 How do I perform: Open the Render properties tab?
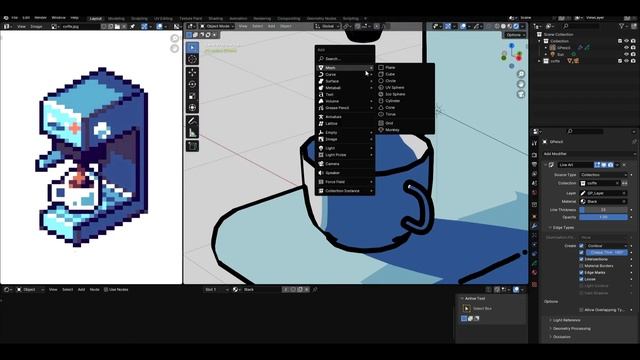[x=534, y=155]
